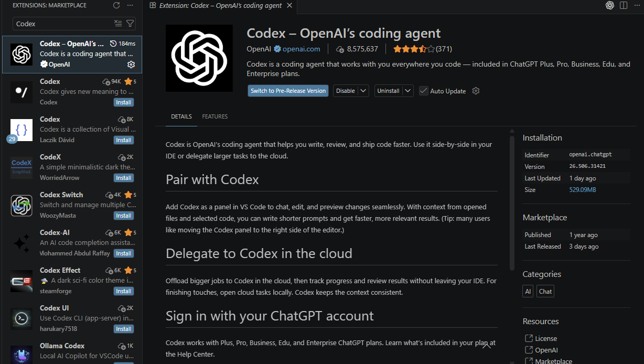
Task: Click version number 26.506.31421
Action: point(587,166)
